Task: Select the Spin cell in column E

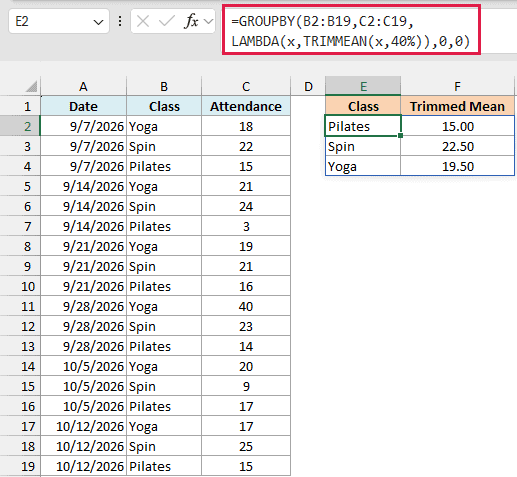Action: click(x=363, y=146)
